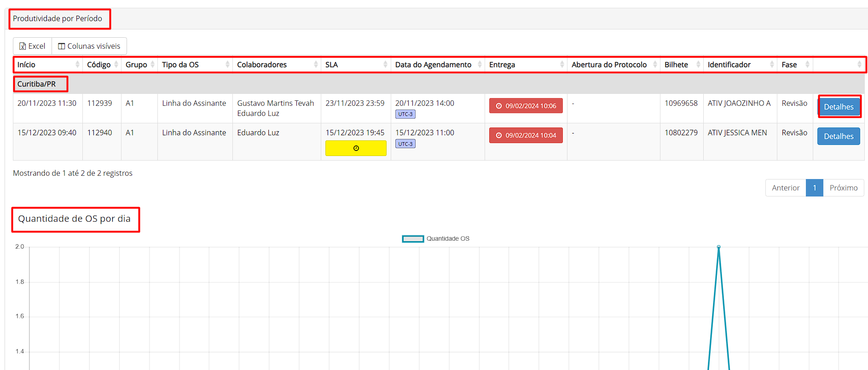This screenshot has height=370, width=868.
Task: Go to Anterior page
Action: point(785,188)
